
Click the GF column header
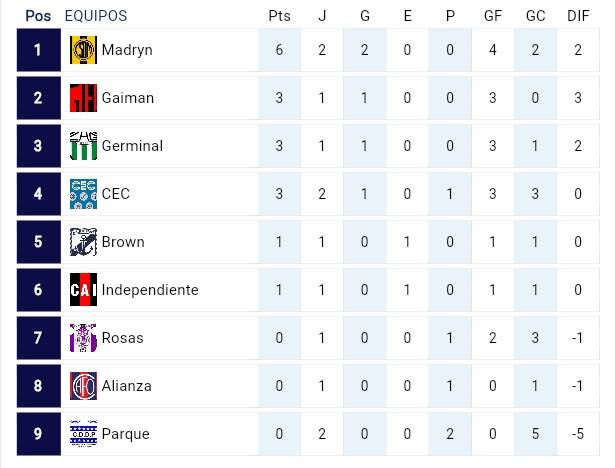(x=492, y=16)
